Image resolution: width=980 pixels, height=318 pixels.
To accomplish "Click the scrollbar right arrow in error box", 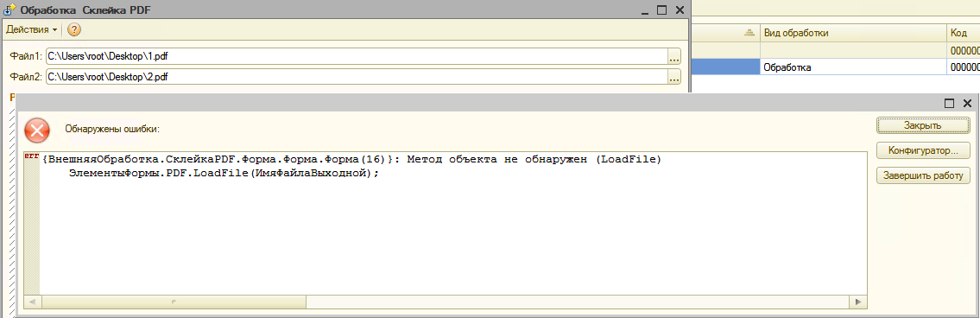I will point(859,302).
